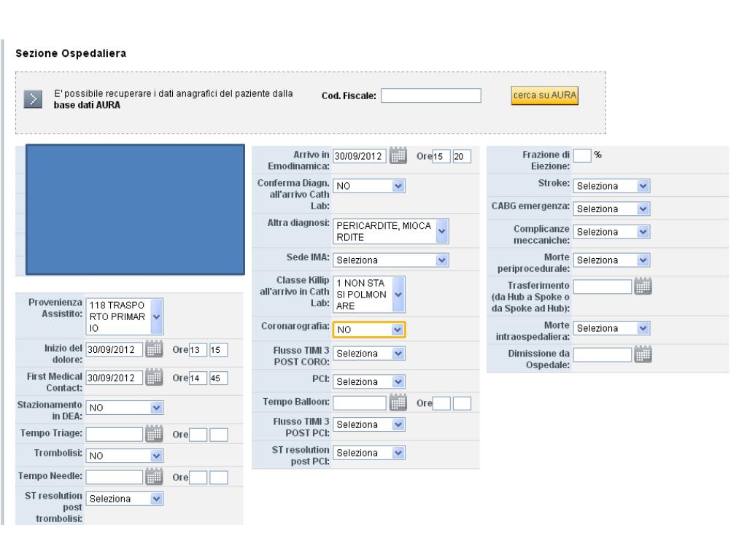Open calendar for Tempo Needle date
This screenshot has height=560, width=747.
click(155, 477)
